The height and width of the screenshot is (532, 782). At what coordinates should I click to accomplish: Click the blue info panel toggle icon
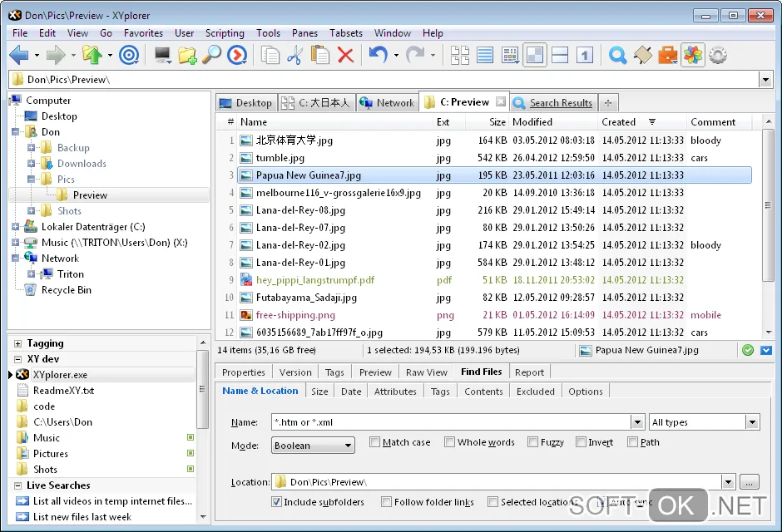click(766, 350)
